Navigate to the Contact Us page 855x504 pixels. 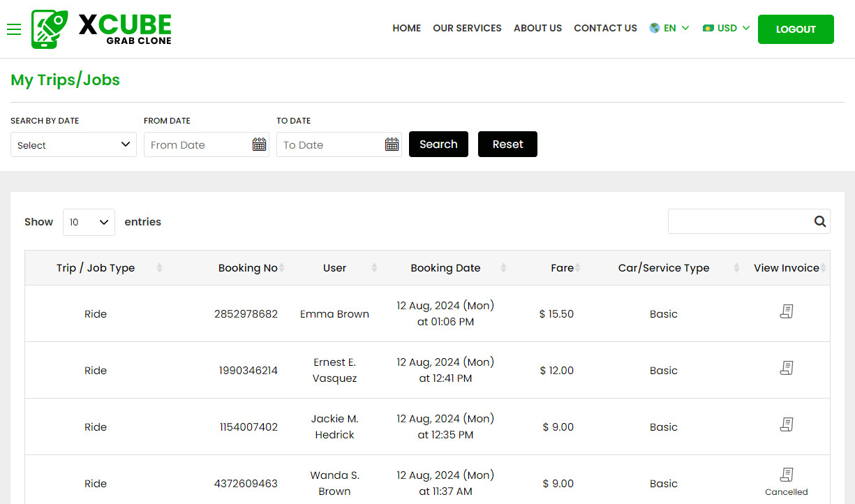click(605, 29)
